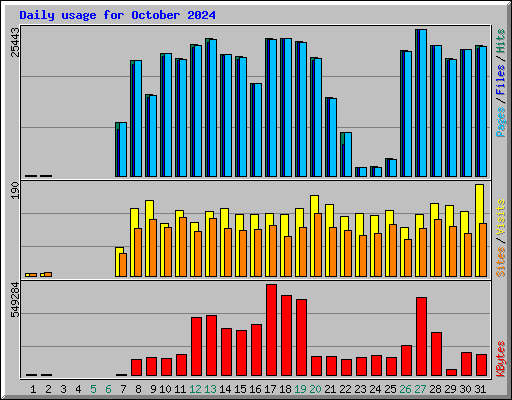The image size is (512, 400).
Task: Click day 28 on the x-axis
Action: click(x=435, y=389)
